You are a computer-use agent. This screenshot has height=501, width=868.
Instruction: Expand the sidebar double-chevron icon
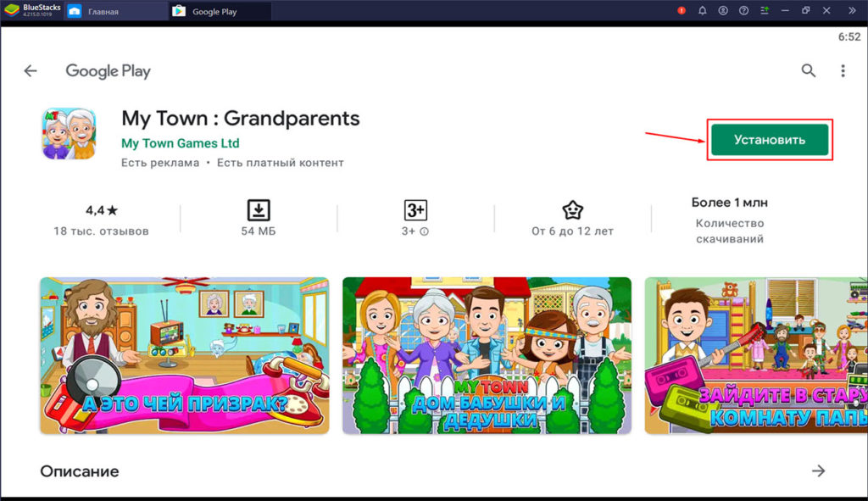[x=852, y=10]
